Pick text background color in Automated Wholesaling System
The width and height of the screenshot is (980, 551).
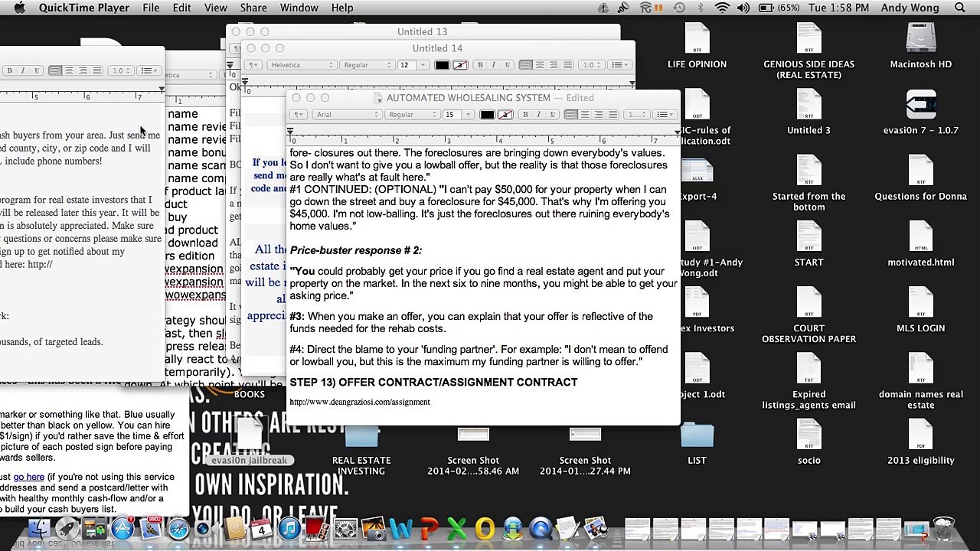[x=505, y=115]
